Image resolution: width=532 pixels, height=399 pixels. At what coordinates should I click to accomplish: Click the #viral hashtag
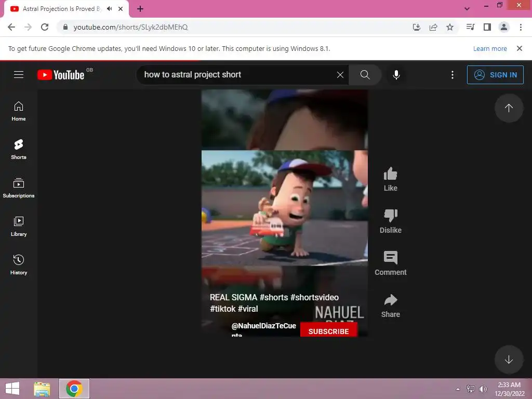click(248, 309)
